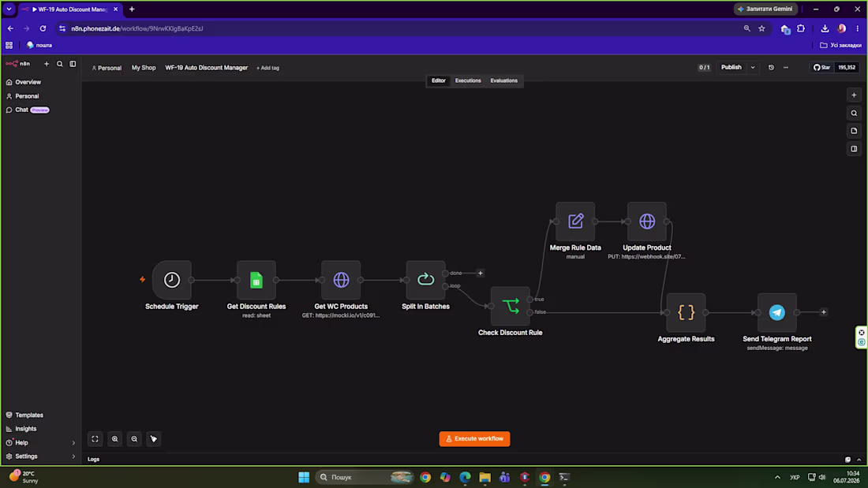868x488 pixels.
Task: Open the Personal breadcrumb link
Action: point(107,68)
